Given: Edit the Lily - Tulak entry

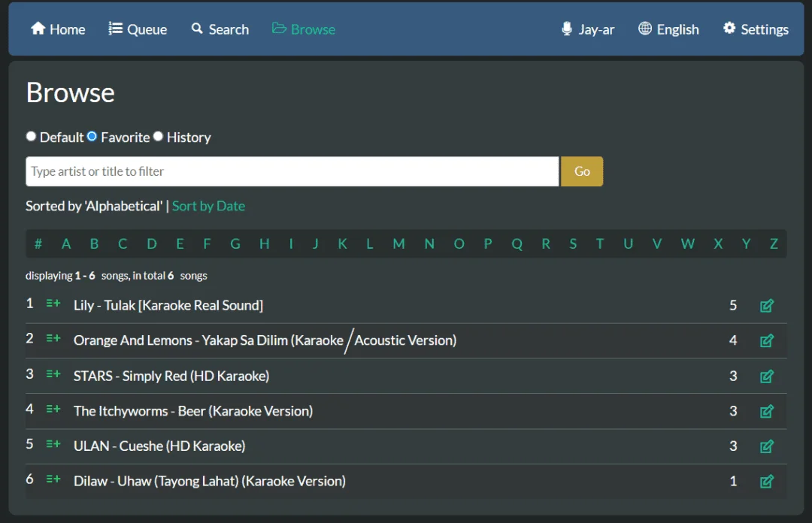Looking at the screenshot, I should pyautogui.click(x=767, y=306).
